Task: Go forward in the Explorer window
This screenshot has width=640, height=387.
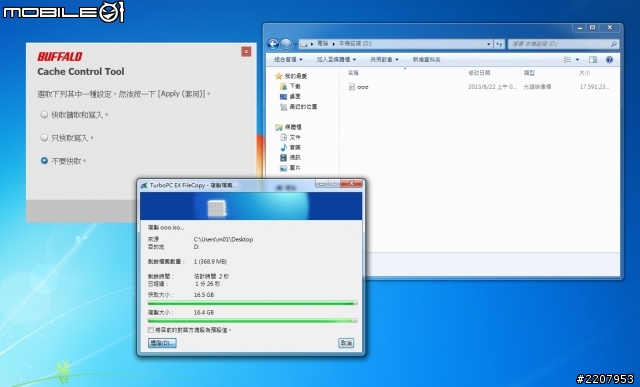Action: tap(286, 44)
